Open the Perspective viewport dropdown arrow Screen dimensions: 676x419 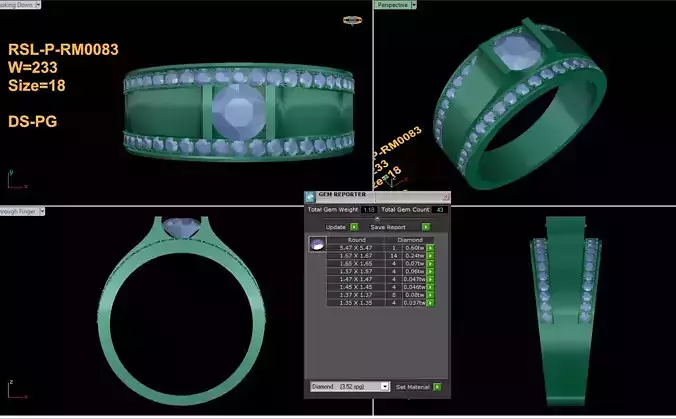(413, 5)
